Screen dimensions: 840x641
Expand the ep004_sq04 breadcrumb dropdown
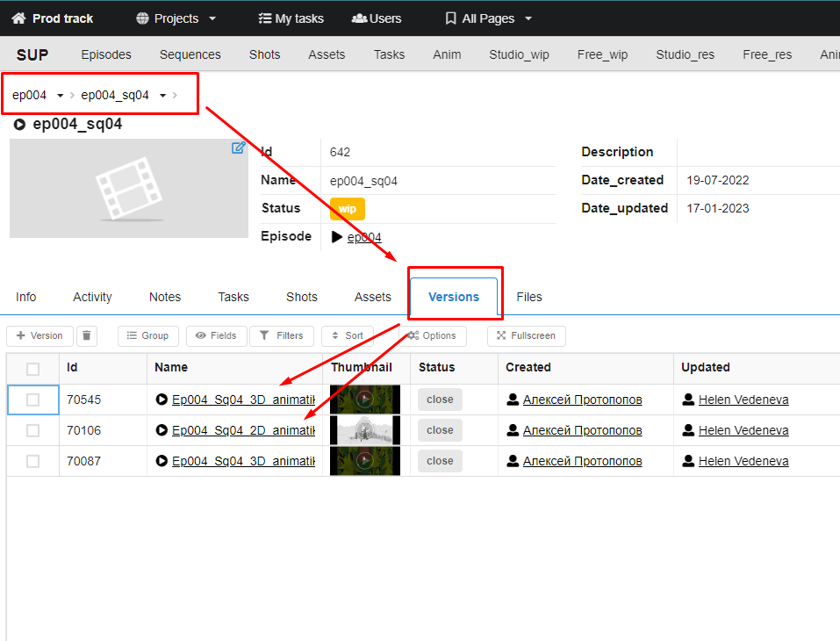(162, 96)
